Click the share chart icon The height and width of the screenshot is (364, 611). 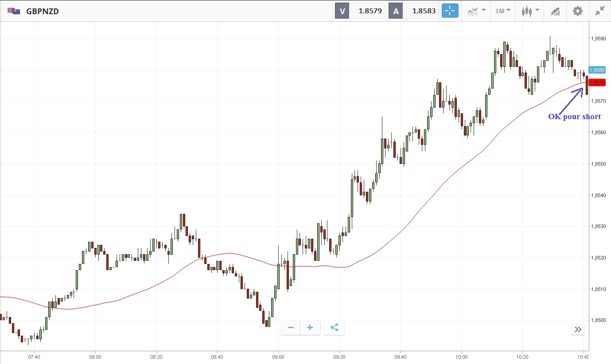click(x=335, y=328)
